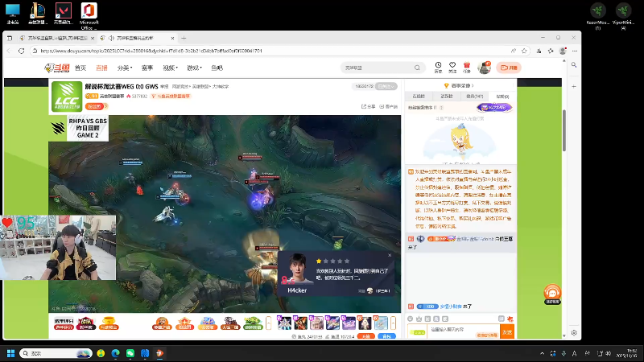
Task: Click the orange 开播 start-streaming button
Action: (509, 68)
